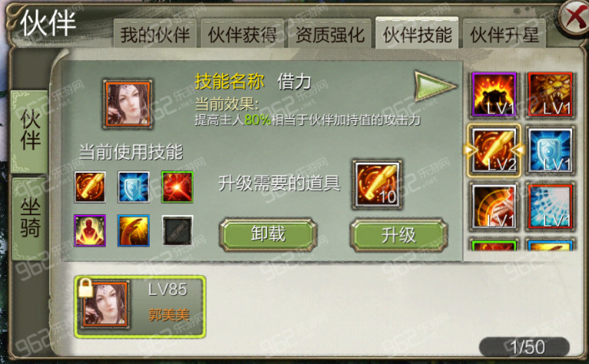Screen dimensions: 589x364
Task: Click equipped golden claw skill with blue border
Action: click(x=134, y=230)
